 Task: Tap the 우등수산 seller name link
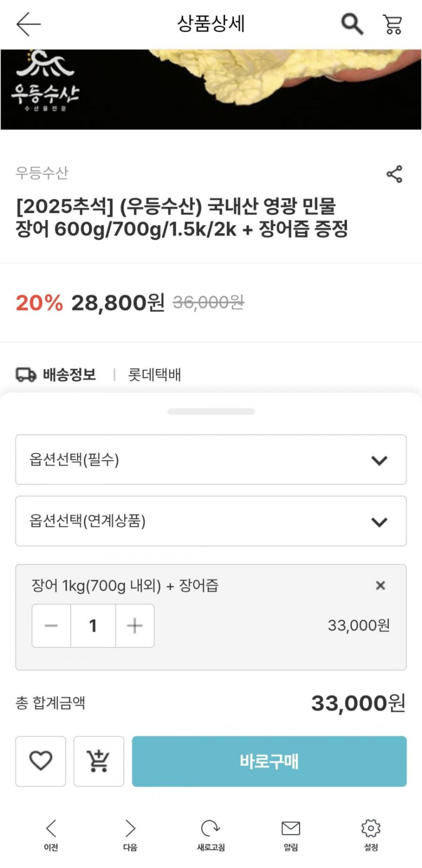pos(42,173)
